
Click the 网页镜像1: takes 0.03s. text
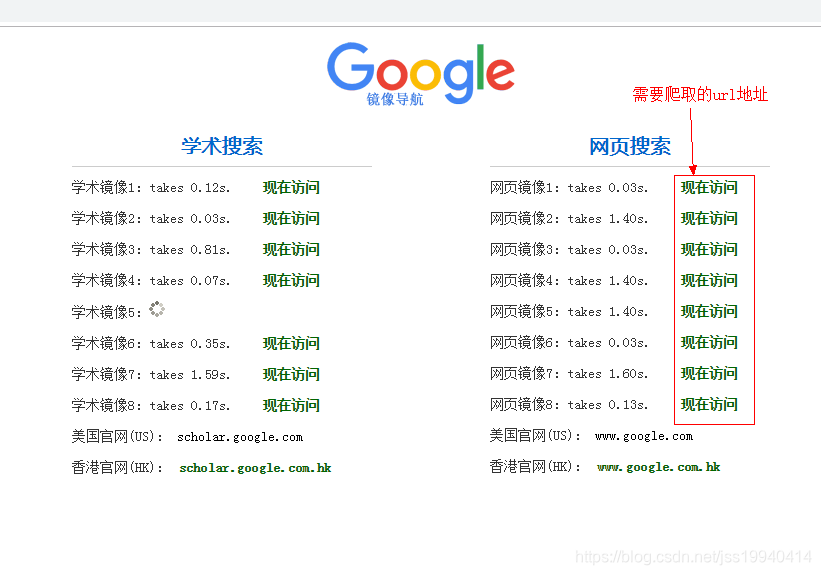tap(569, 187)
